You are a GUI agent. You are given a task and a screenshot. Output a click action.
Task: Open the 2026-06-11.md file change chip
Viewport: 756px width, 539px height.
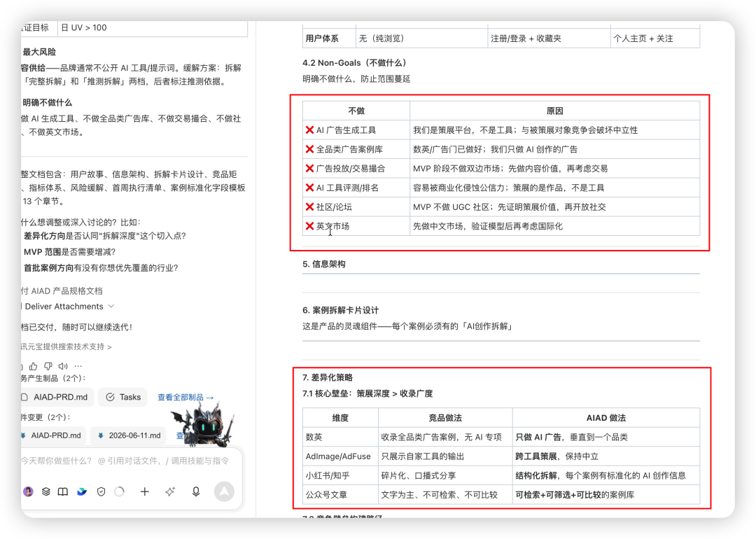[129, 435]
